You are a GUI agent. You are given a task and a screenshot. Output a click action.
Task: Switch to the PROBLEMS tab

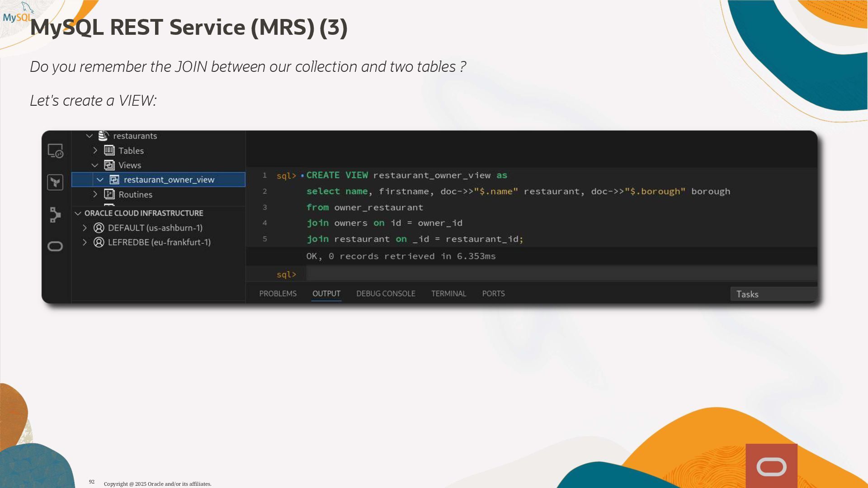click(x=278, y=294)
